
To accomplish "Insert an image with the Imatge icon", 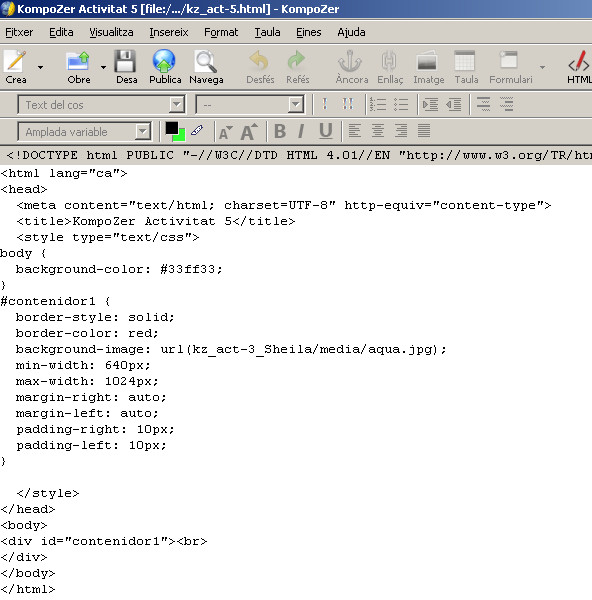I will [429, 67].
